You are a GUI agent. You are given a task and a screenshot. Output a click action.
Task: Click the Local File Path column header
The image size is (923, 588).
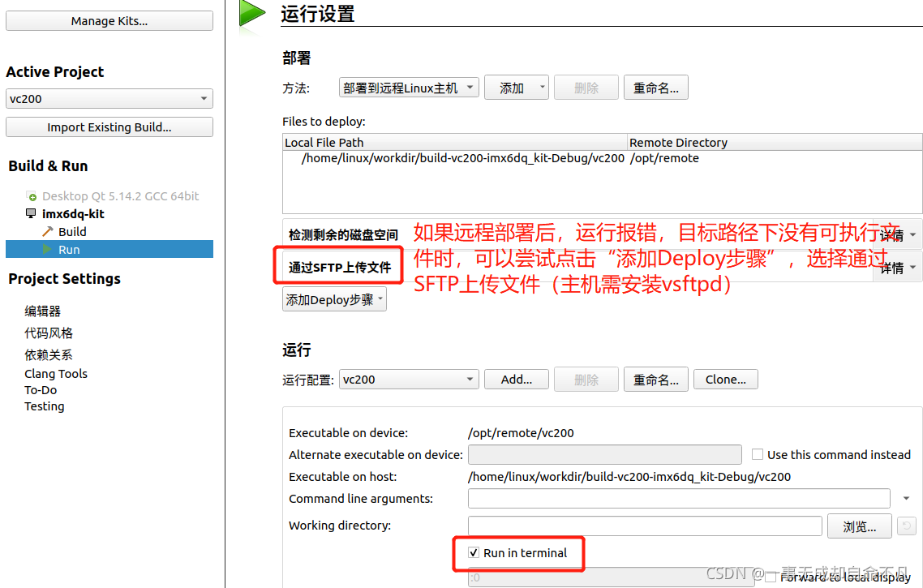(454, 143)
